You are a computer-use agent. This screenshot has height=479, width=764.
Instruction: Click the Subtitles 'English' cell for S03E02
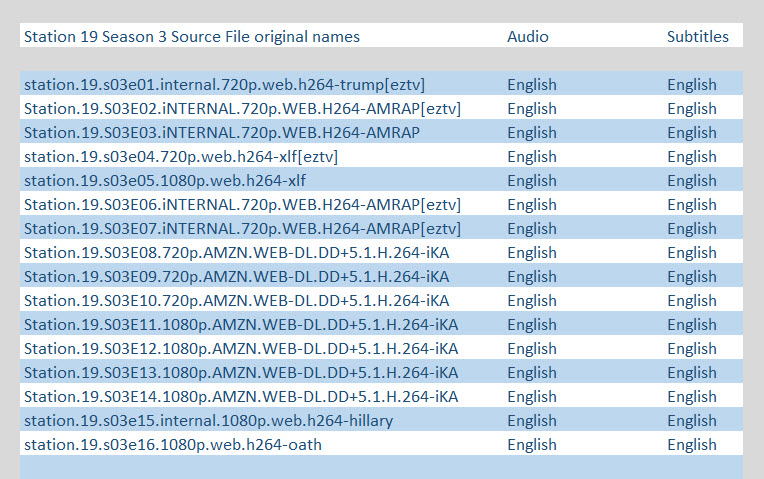point(692,109)
